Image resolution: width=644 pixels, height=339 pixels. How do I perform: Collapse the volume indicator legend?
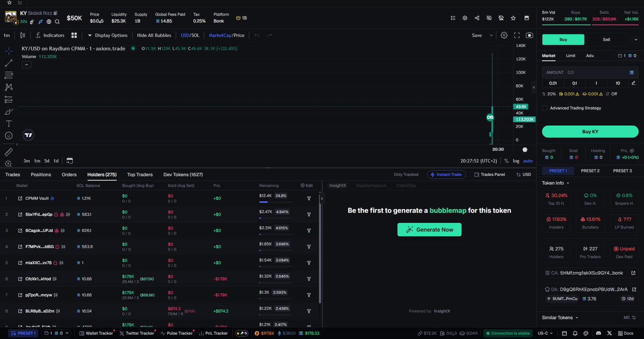pos(26,64)
